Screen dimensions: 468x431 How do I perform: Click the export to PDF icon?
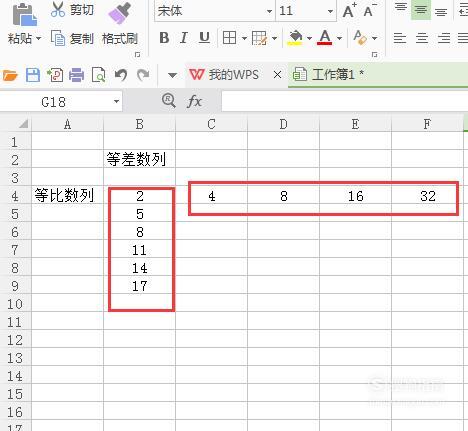point(55,75)
